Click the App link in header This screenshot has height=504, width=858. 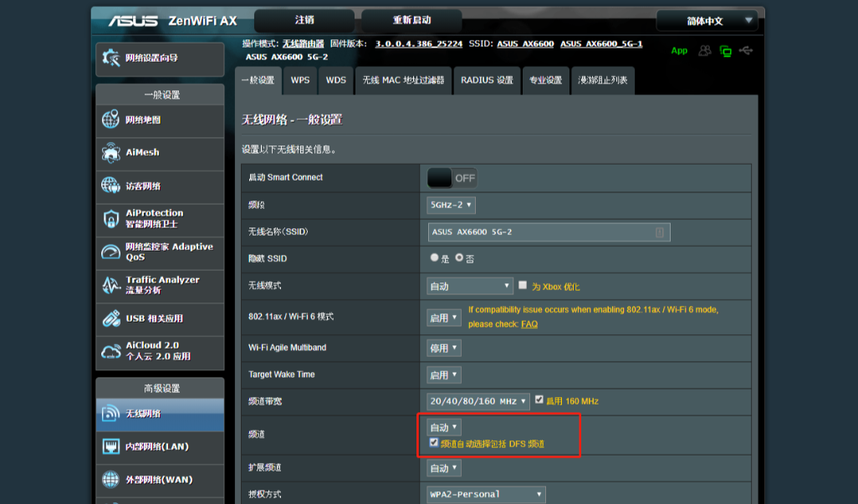[x=679, y=51]
